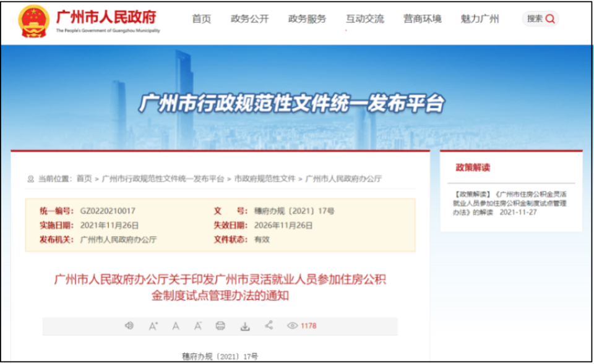Open the 政策解读 article link in sidebar
Screen dimensions: 594x364
(x=510, y=203)
